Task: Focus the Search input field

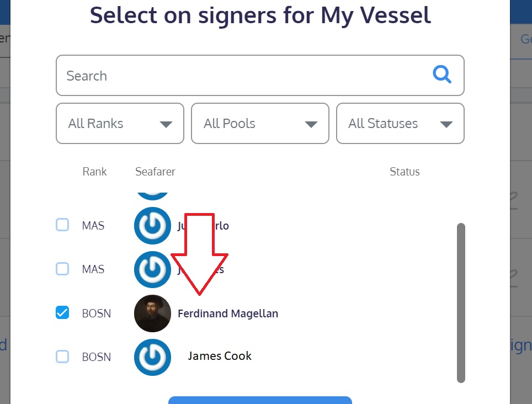Action: coord(243,76)
